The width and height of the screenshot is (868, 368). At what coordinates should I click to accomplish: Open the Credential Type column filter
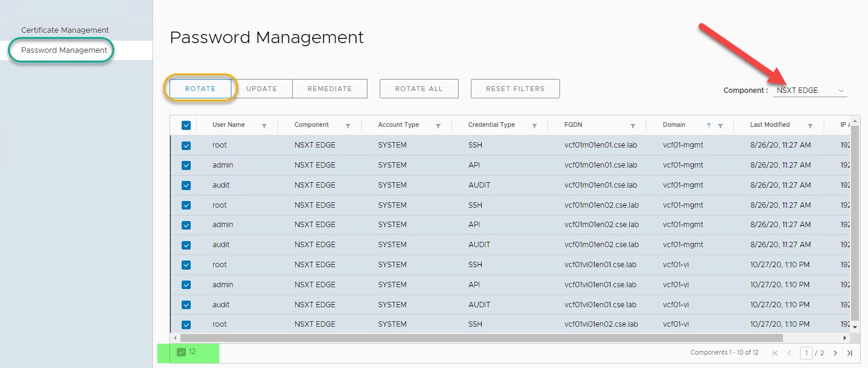click(x=535, y=126)
